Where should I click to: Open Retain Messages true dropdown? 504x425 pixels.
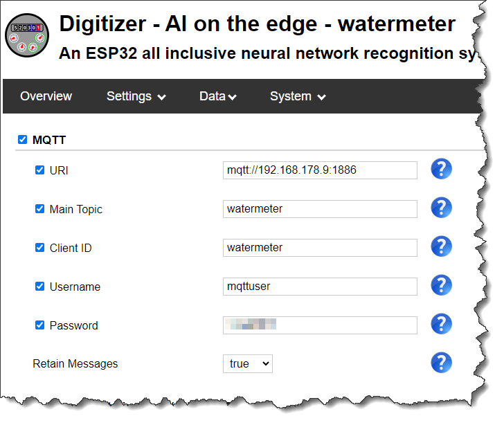(248, 363)
